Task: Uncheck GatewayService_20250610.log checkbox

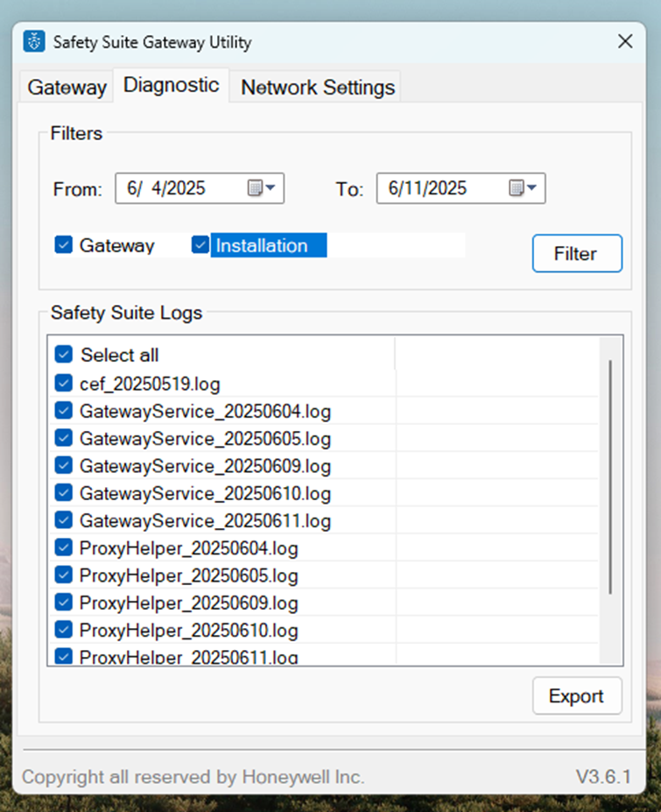Action: (64, 493)
